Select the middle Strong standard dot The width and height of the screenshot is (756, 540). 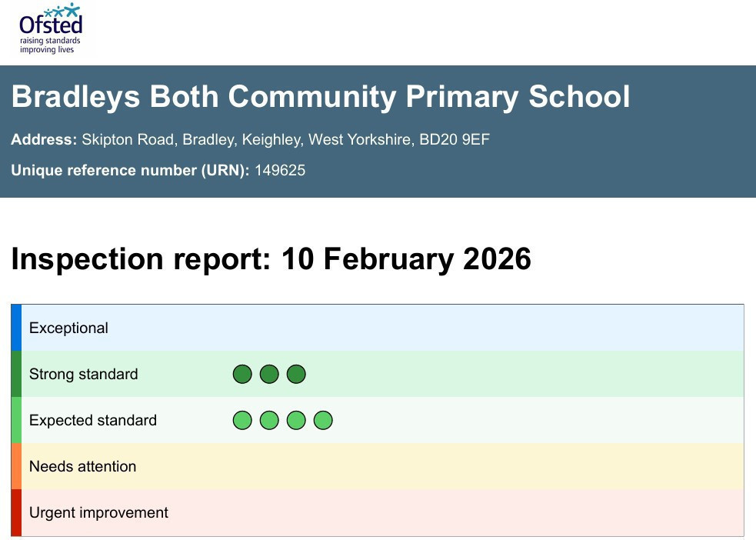coord(269,375)
